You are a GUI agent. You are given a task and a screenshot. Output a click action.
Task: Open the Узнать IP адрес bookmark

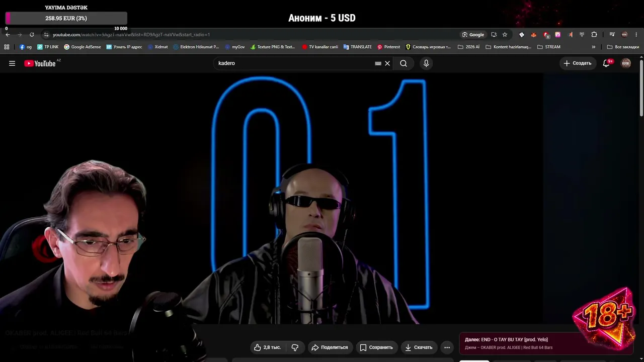tap(124, 47)
